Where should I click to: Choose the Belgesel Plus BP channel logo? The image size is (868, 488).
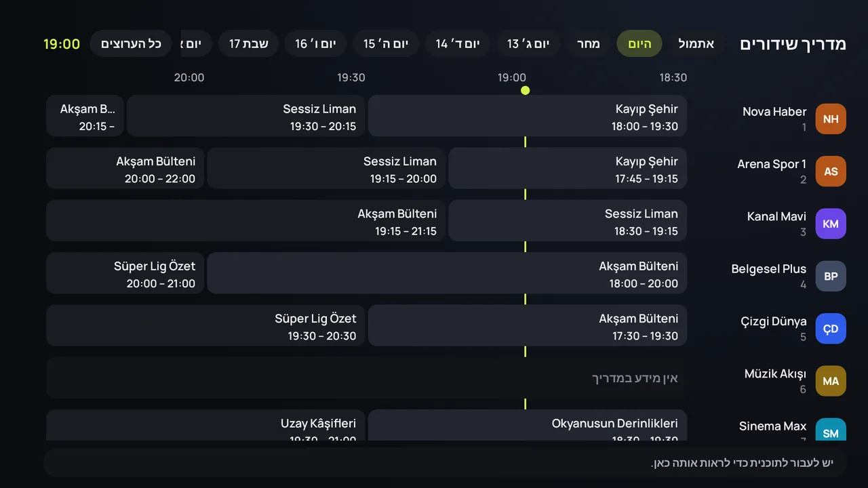click(x=831, y=276)
